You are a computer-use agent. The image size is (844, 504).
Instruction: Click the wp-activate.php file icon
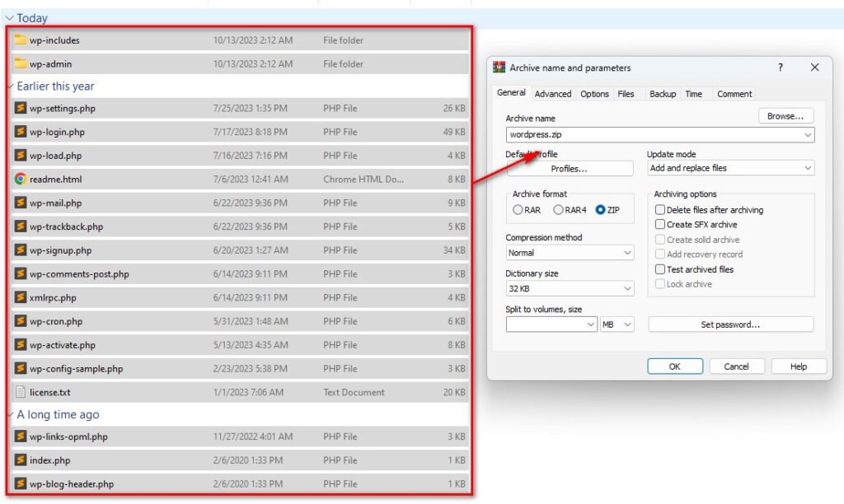[x=21, y=345]
